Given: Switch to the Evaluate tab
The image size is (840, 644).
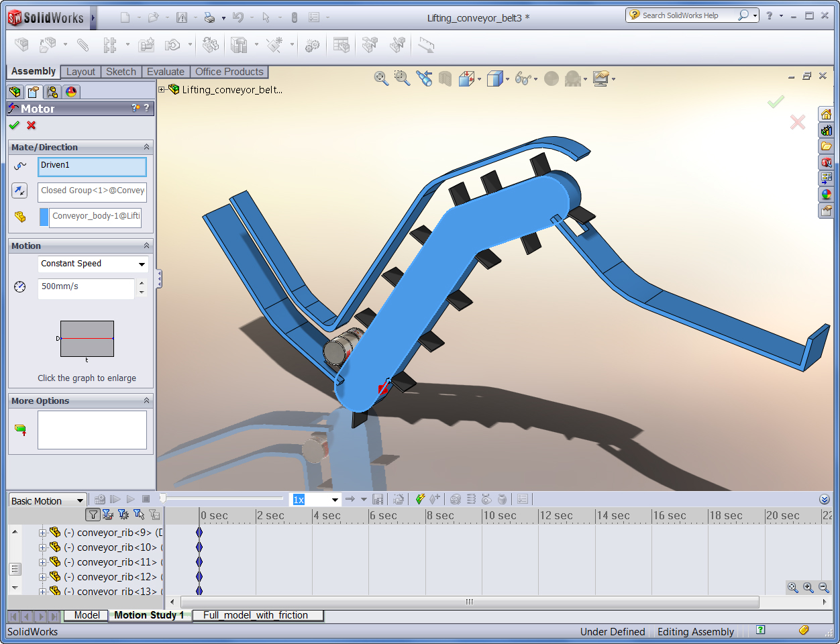Looking at the screenshot, I should pyautogui.click(x=165, y=72).
